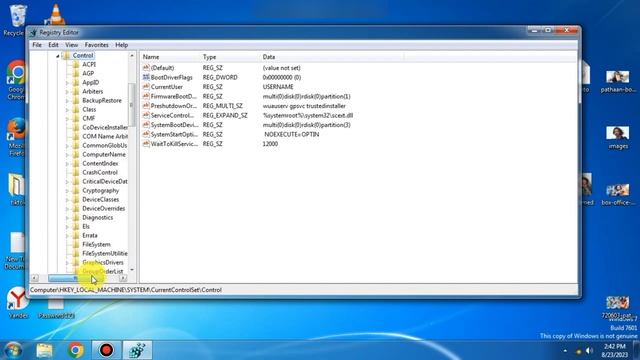The height and width of the screenshot is (360, 640).
Task: Select the Els key
Action: (x=86, y=227)
